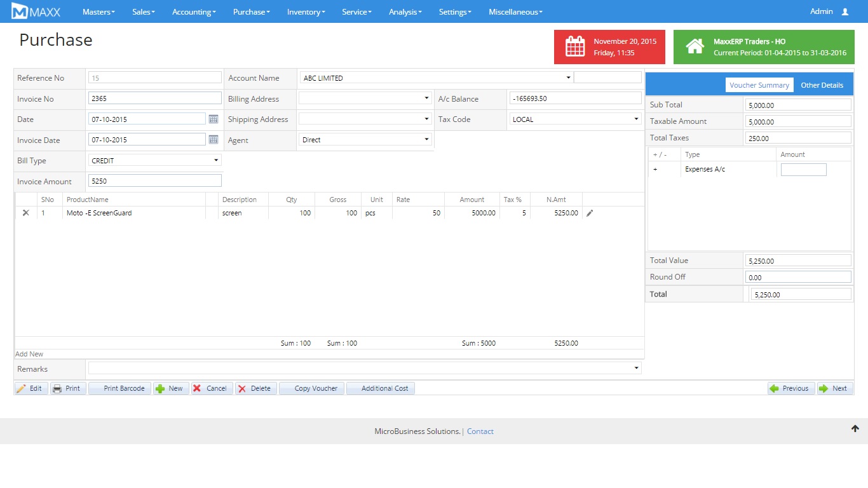Open the Tax Code dropdown
Screen dimensions: 868x488
point(574,119)
